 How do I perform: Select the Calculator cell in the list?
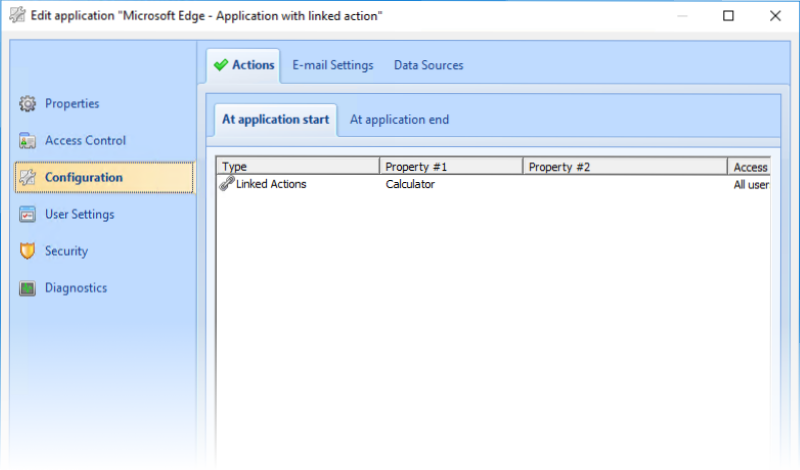[410, 184]
